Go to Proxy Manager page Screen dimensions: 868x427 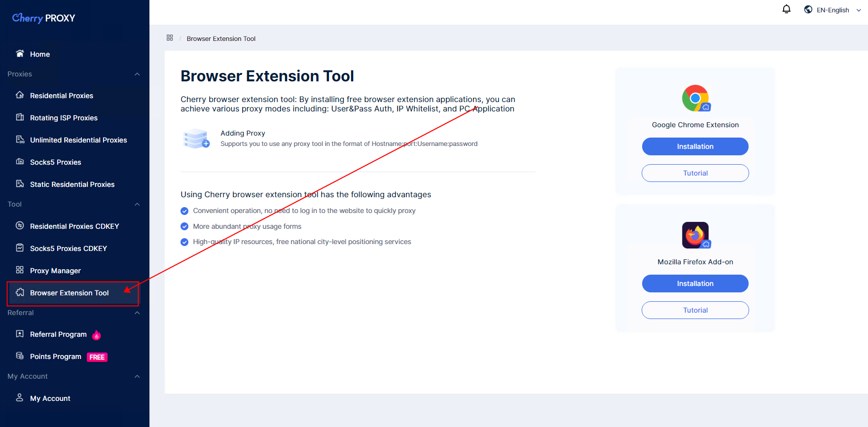tap(55, 271)
